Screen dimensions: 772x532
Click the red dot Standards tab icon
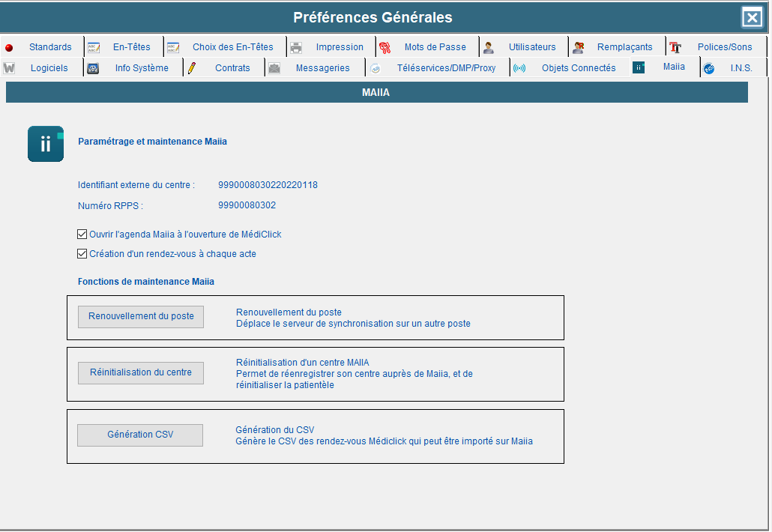tap(9, 47)
